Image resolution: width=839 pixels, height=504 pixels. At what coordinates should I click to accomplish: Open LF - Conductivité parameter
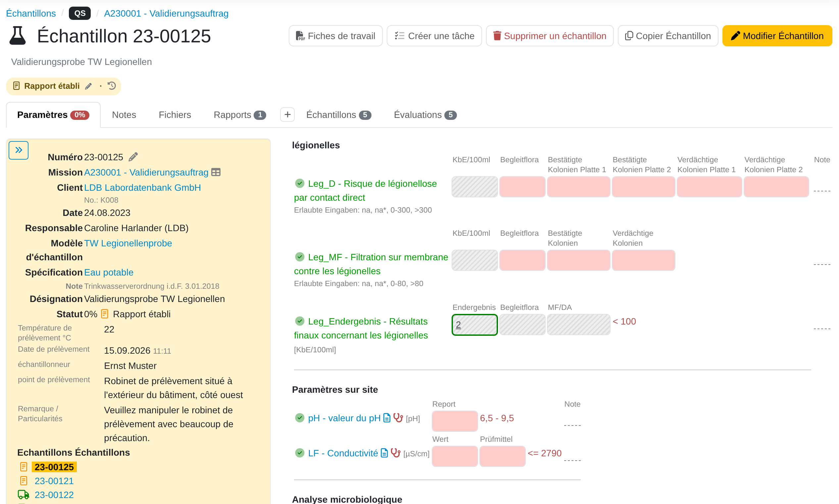pyautogui.click(x=343, y=453)
